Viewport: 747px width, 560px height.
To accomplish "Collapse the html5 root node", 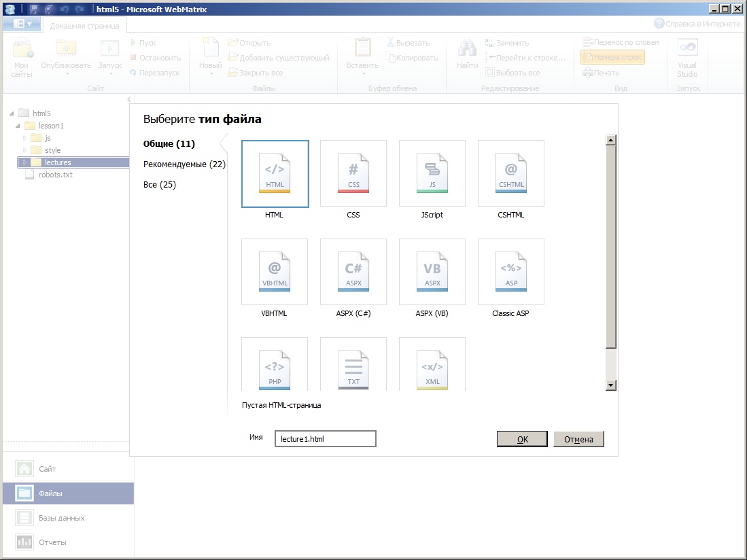I will point(12,113).
